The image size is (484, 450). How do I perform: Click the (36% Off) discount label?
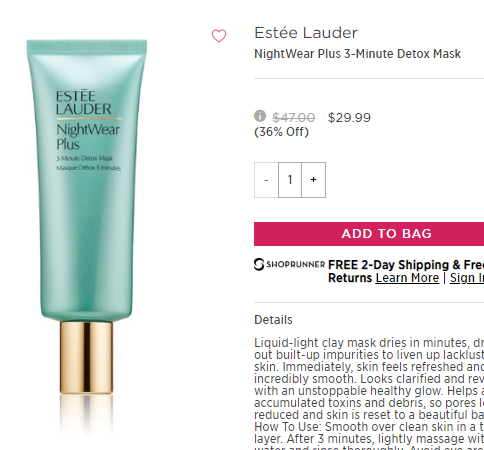281,132
